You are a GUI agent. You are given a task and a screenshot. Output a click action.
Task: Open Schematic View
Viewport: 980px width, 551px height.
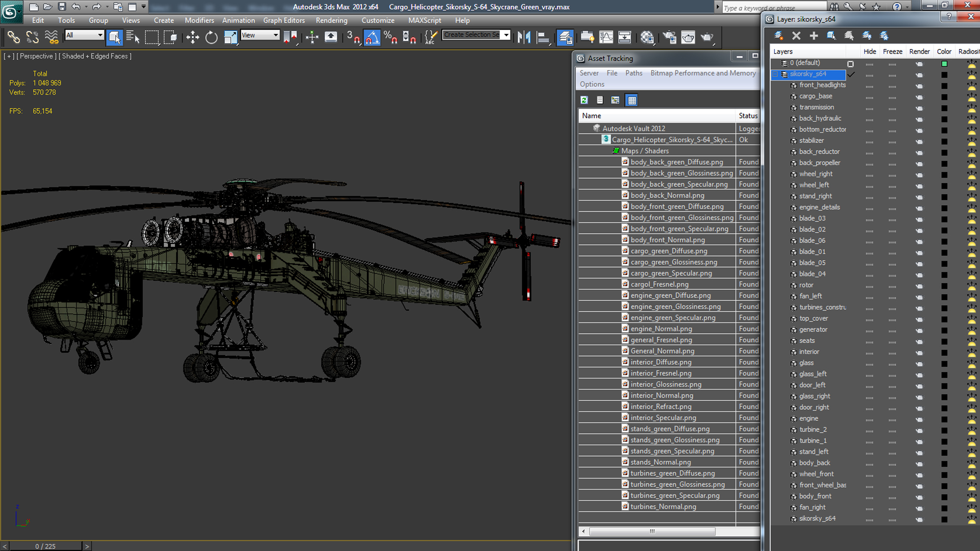point(625,37)
